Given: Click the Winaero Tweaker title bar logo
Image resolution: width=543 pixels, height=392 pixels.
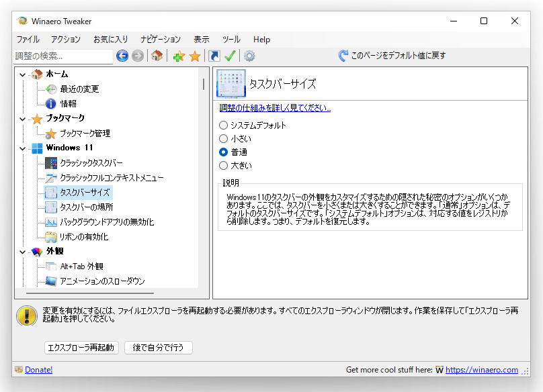Looking at the screenshot, I should [x=23, y=21].
